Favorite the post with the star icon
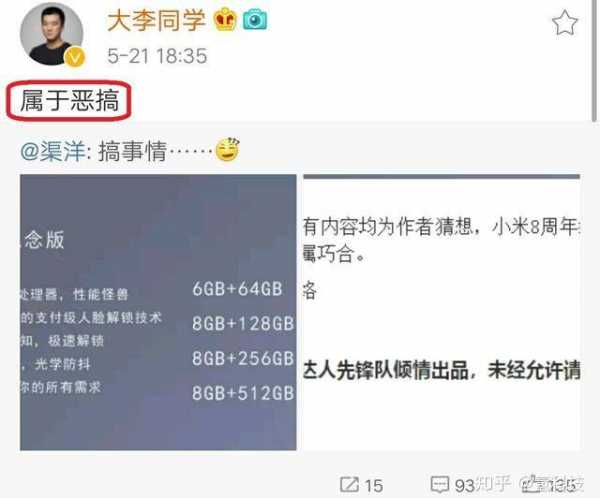This screenshot has width=600, height=498. pyautogui.click(x=565, y=23)
